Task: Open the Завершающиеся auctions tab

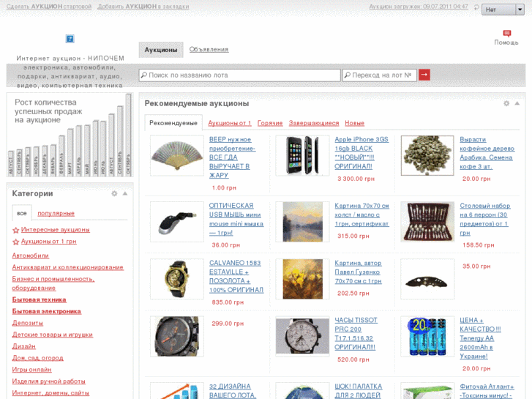Action: coord(313,123)
